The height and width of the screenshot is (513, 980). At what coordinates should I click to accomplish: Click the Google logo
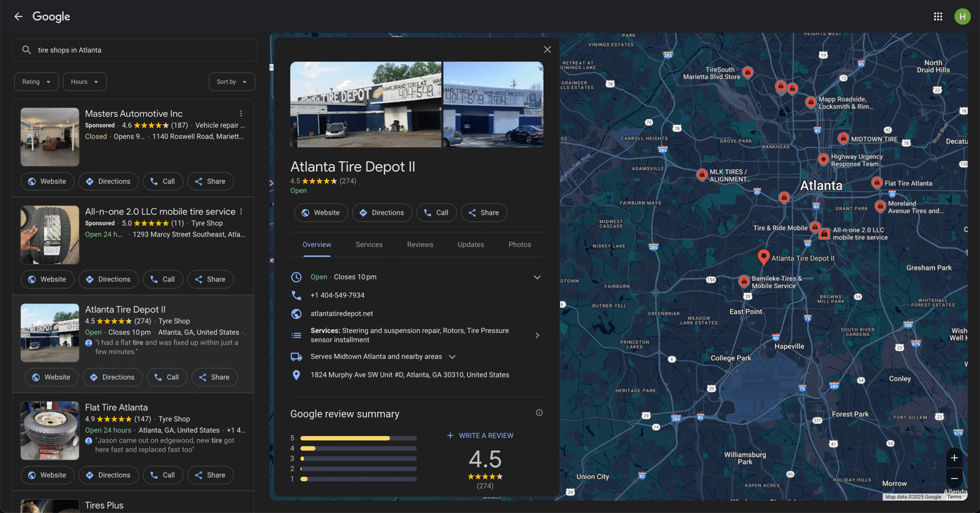point(51,17)
